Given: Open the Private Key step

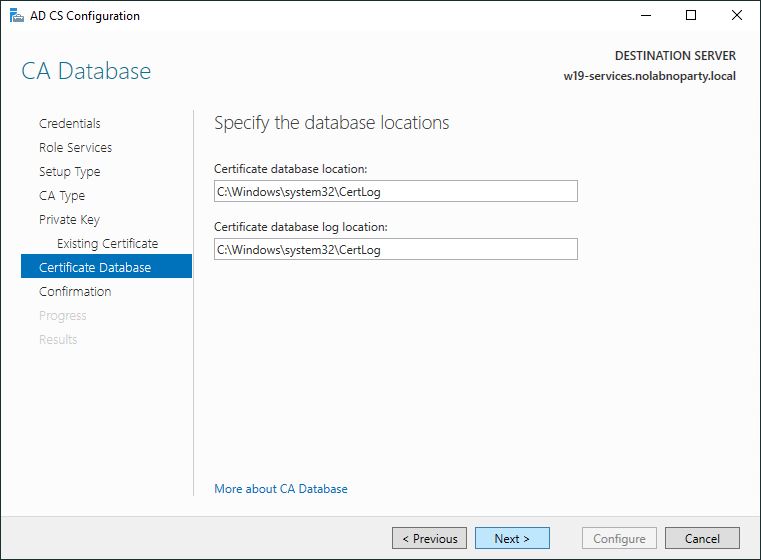Looking at the screenshot, I should click(x=69, y=220).
